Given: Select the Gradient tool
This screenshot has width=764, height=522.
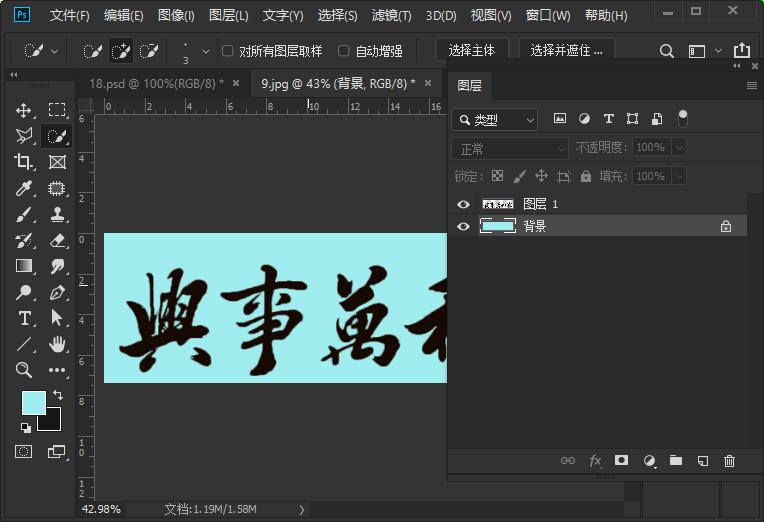Looking at the screenshot, I should (24, 266).
